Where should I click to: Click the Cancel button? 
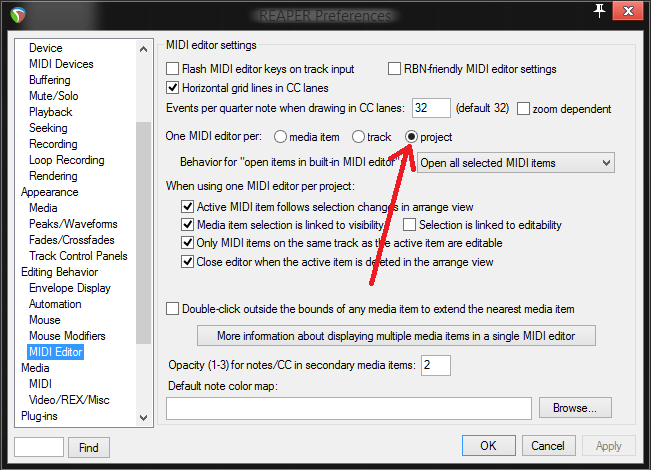tap(548, 446)
